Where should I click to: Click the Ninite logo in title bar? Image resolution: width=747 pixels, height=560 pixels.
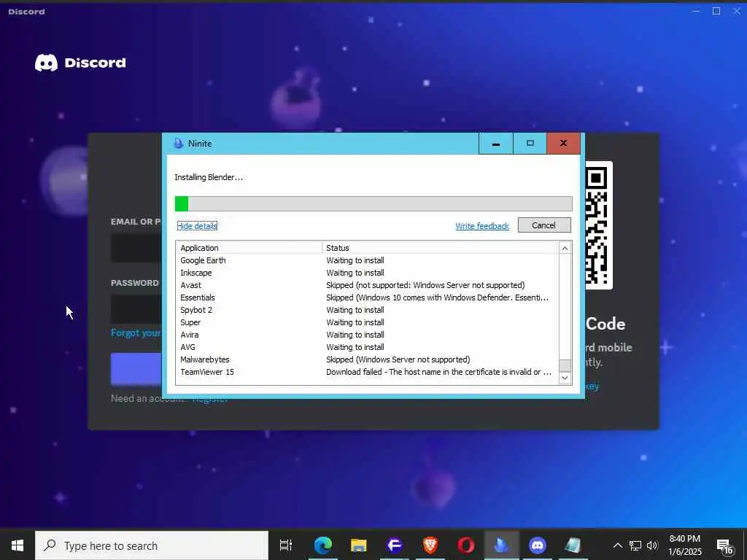tap(179, 144)
